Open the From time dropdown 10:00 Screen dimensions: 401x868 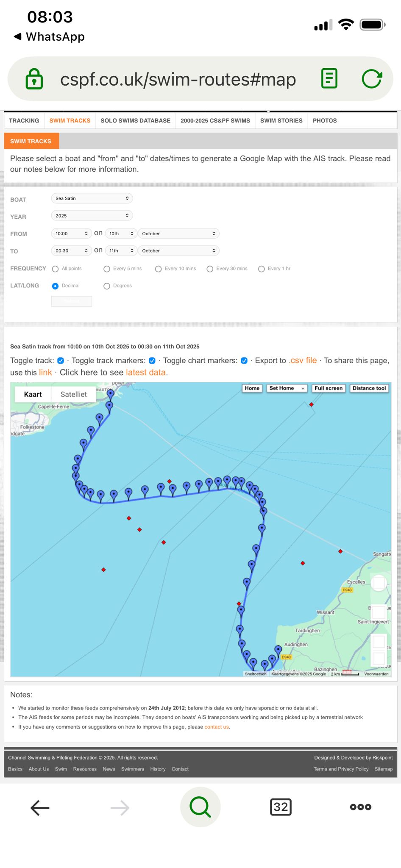71,234
